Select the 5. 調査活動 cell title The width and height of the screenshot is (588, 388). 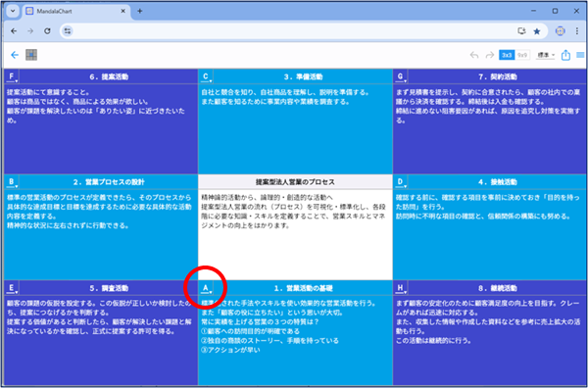tap(110, 288)
